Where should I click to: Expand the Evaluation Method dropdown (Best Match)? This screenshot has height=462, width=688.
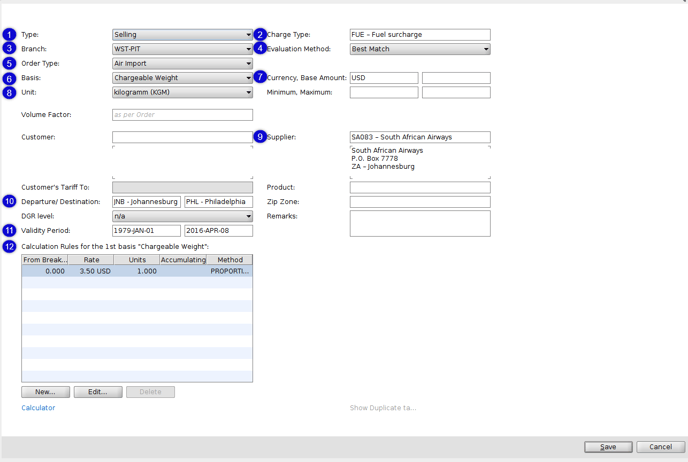420,49
